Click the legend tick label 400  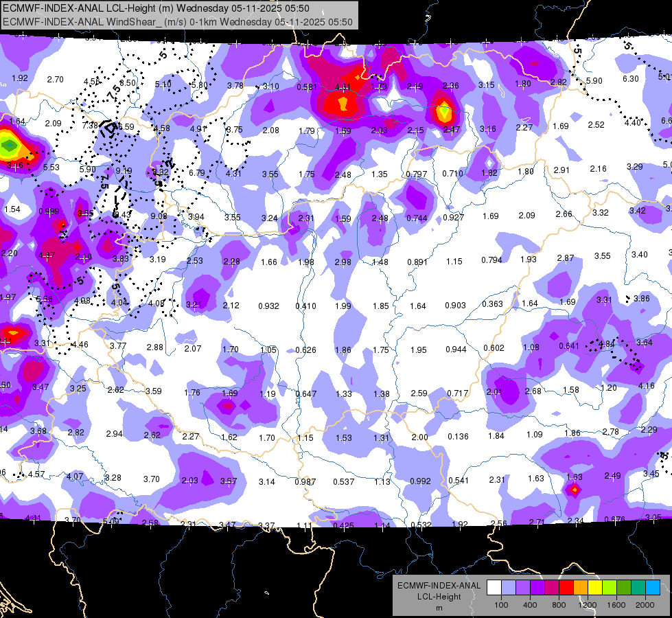[x=530, y=605]
